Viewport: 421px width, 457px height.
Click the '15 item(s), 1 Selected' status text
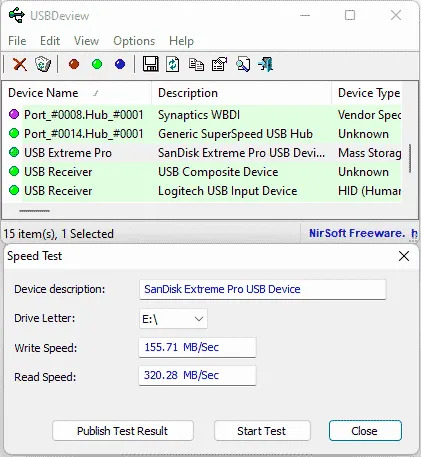pos(59,234)
